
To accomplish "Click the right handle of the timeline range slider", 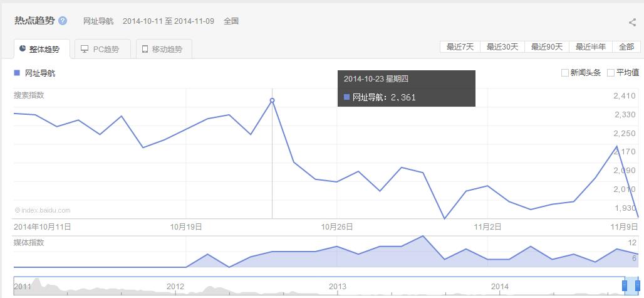I will tap(637, 285).
